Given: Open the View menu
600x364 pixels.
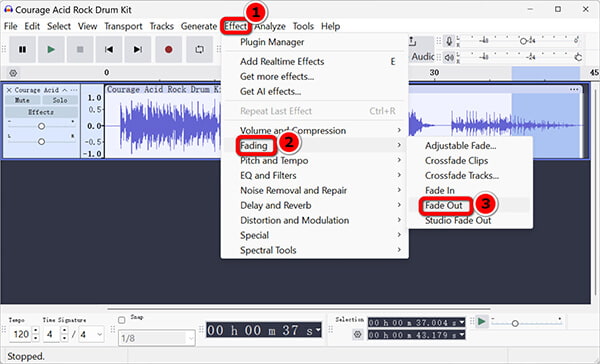Looking at the screenshot, I should [88, 26].
